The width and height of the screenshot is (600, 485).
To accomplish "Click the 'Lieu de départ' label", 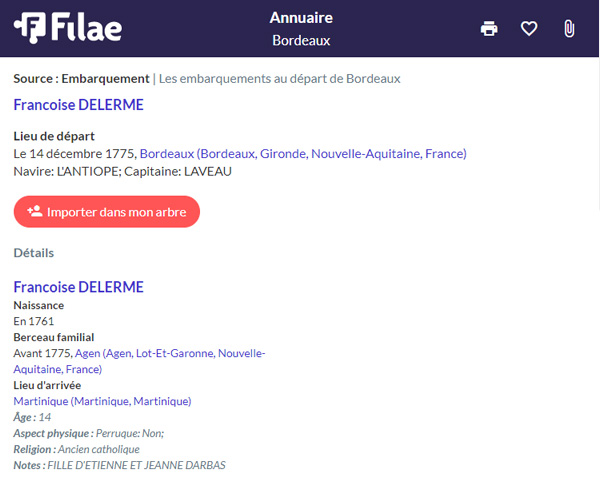I will (54, 136).
